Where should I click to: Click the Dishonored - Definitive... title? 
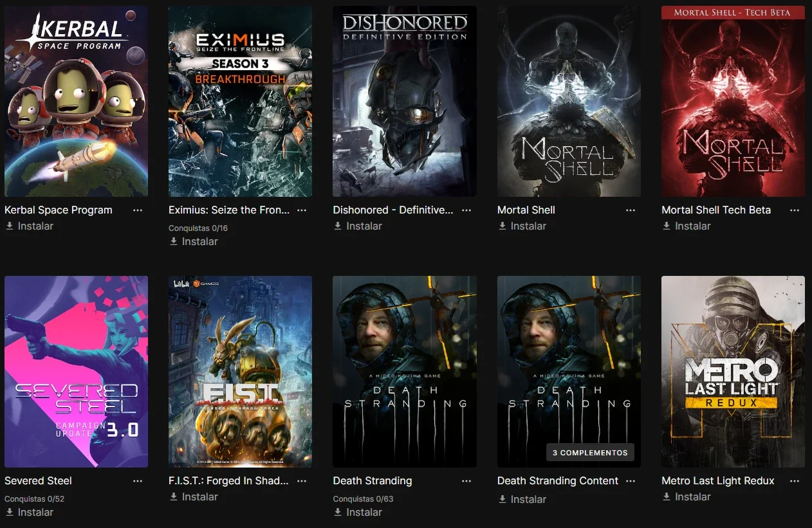point(393,210)
